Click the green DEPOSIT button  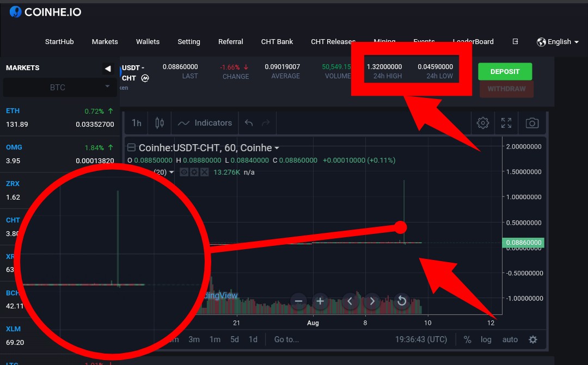[505, 71]
